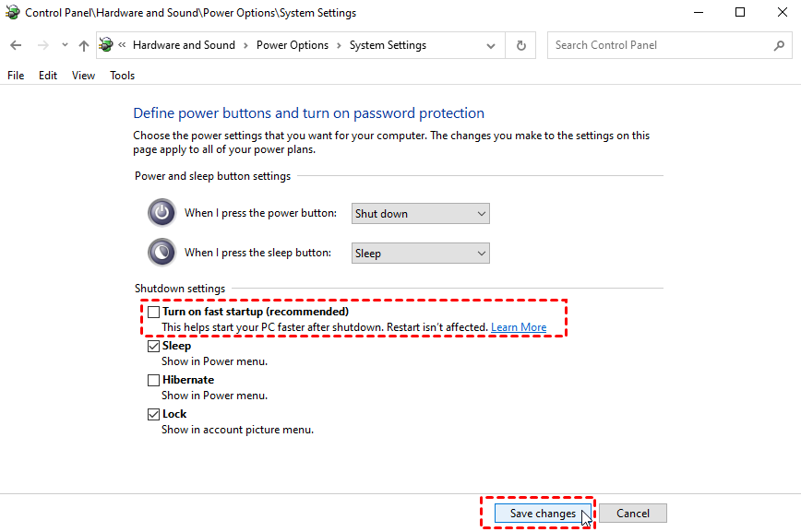Open the sleep button action dropdown
This screenshot has height=532, width=801.
(421, 254)
